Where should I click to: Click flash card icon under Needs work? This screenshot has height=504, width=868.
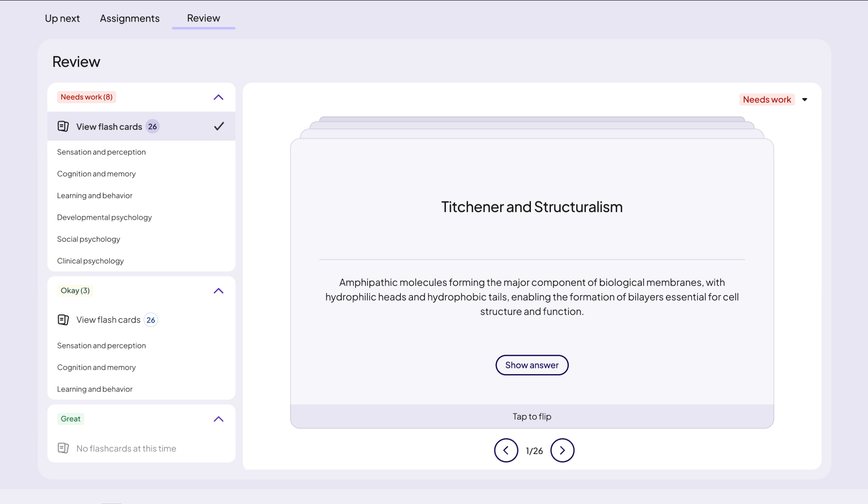(x=63, y=127)
